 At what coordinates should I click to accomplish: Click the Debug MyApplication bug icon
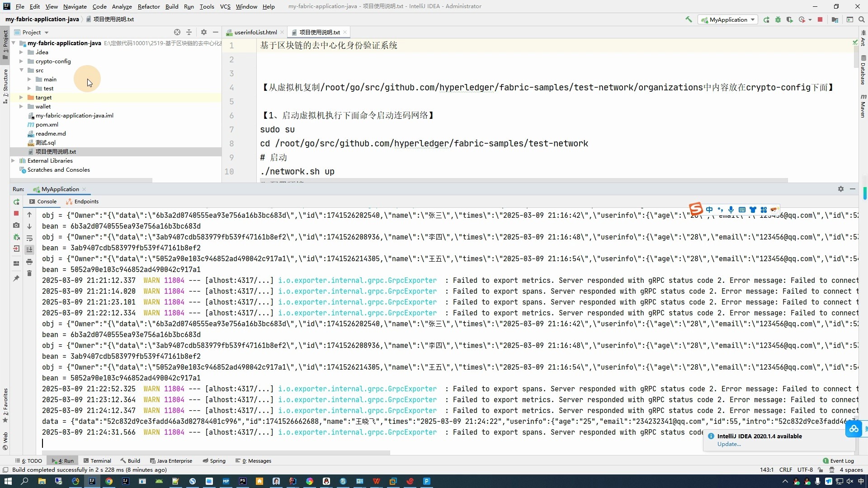click(778, 19)
